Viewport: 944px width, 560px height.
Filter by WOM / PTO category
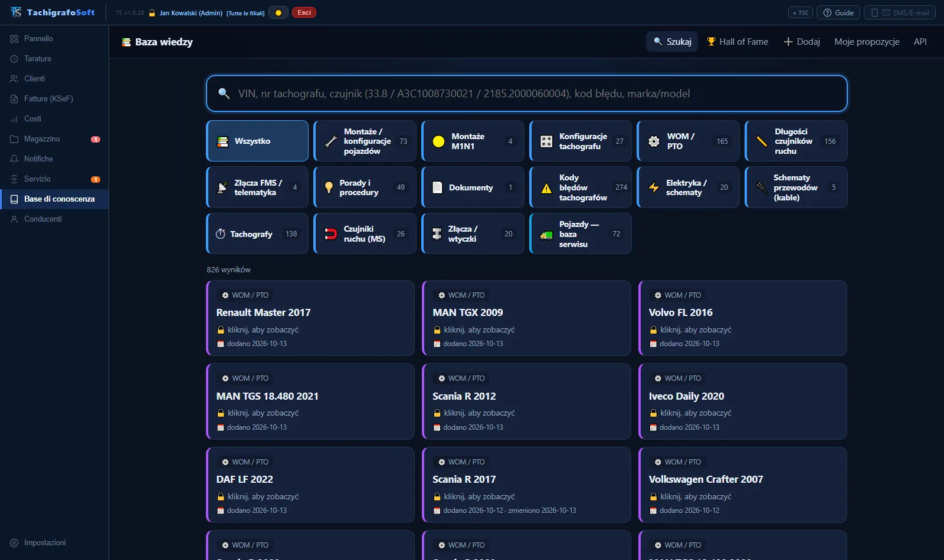tap(689, 141)
